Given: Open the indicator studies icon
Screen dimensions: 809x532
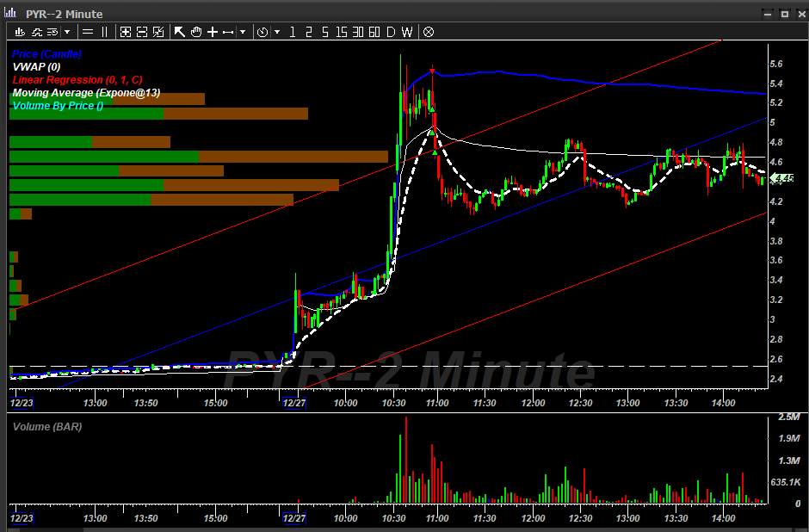Looking at the screenshot, I should click(x=37, y=32).
